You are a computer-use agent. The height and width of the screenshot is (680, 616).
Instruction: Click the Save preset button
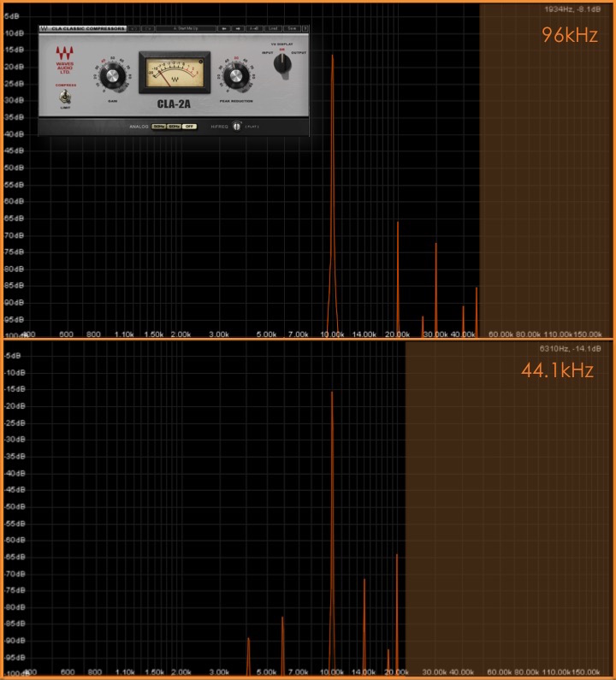pyautogui.click(x=292, y=28)
